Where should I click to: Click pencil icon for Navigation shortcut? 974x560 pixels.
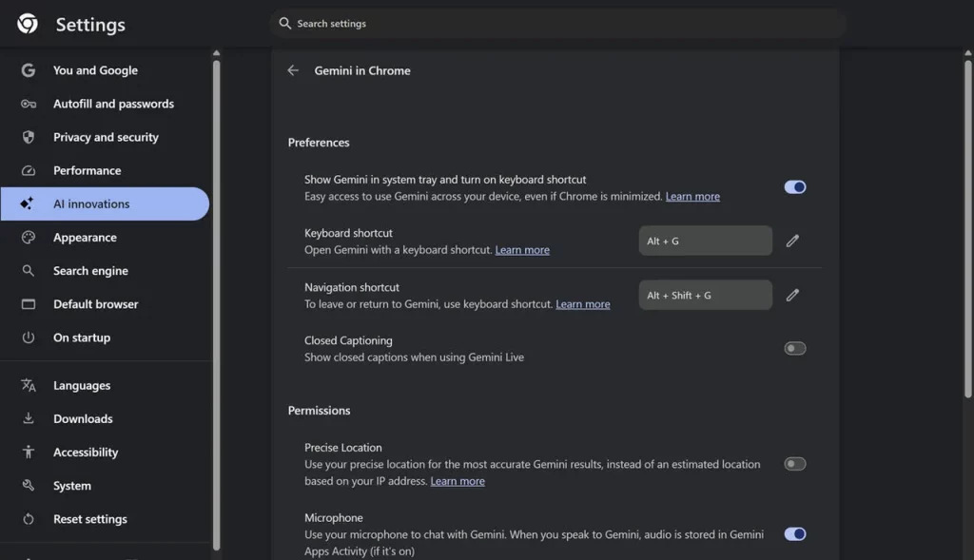[792, 296]
